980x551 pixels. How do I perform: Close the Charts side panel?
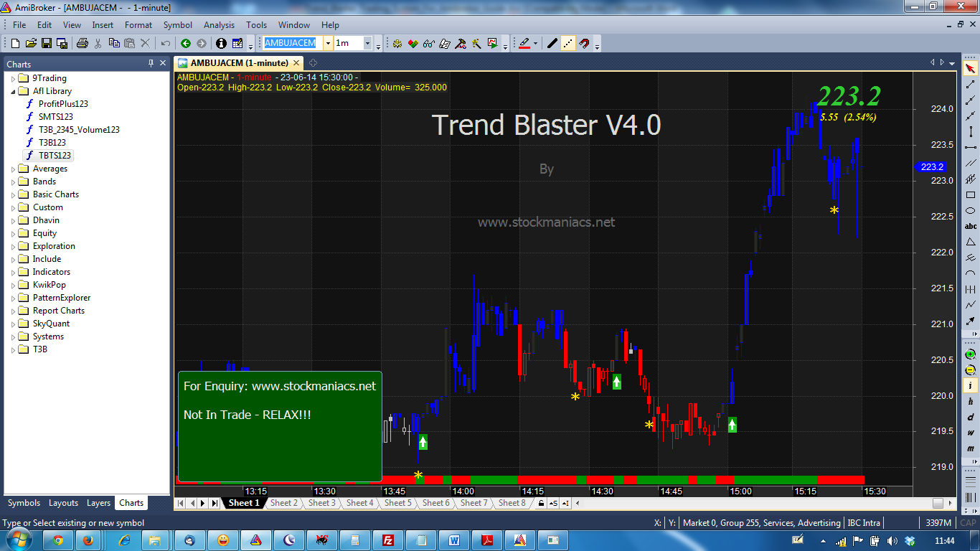pyautogui.click(x=162, y=63)
